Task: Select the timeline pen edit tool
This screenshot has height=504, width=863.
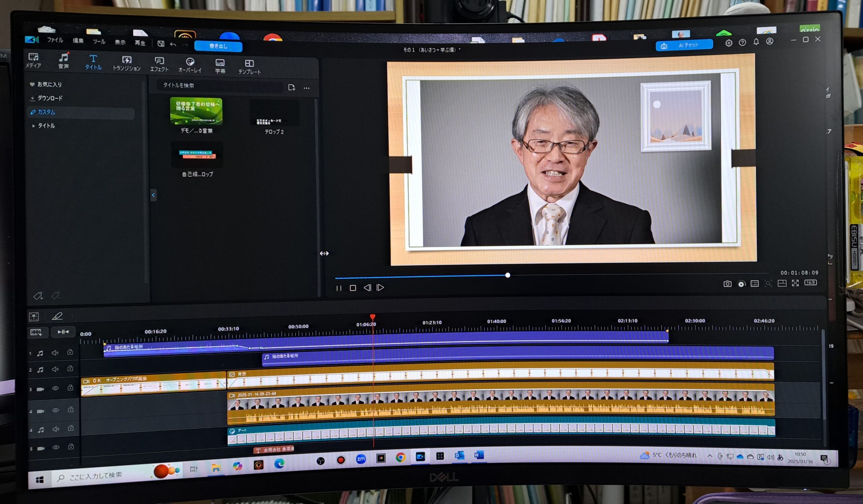Action: click(x=57, y=316)
